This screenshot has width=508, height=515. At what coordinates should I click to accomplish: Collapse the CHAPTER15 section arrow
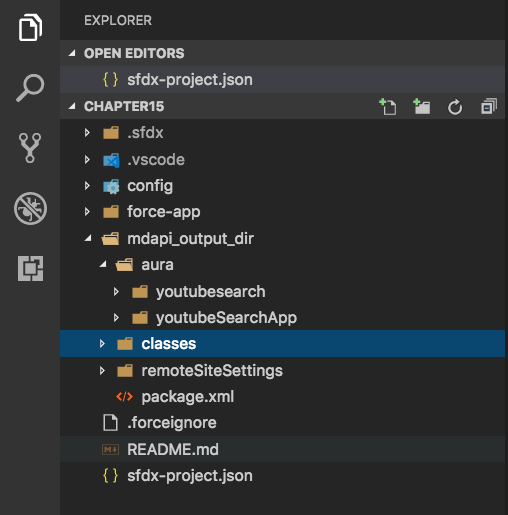click(72, 106)
